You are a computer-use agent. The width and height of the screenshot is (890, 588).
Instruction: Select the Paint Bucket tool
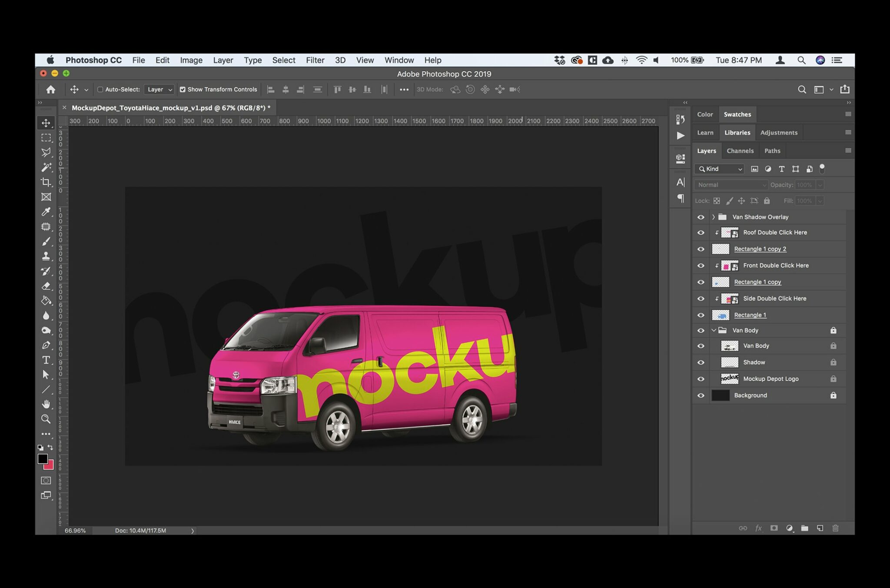tap(46, 300)
